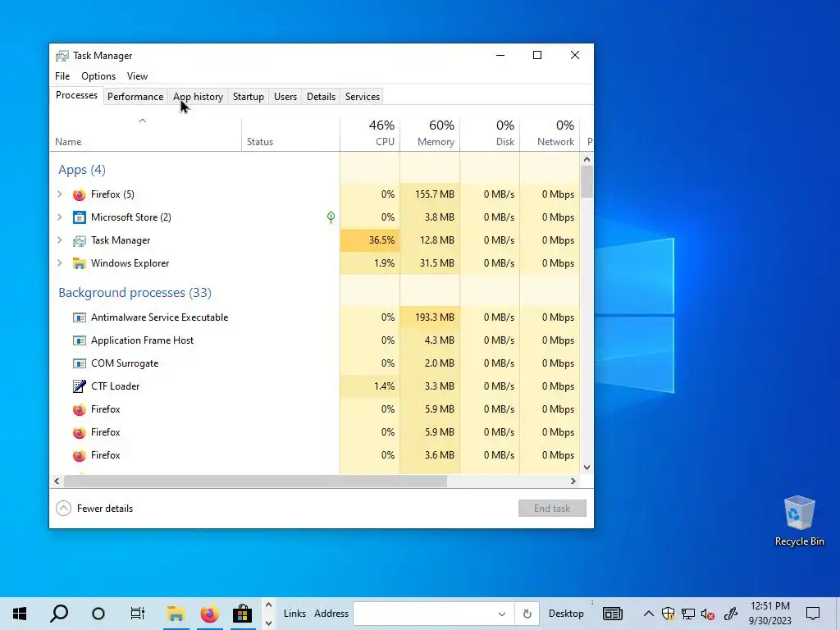This screenshot has width=840, height=630.
Task: Click the vertical scrollbar down arrow
Action: click(587, 468)
